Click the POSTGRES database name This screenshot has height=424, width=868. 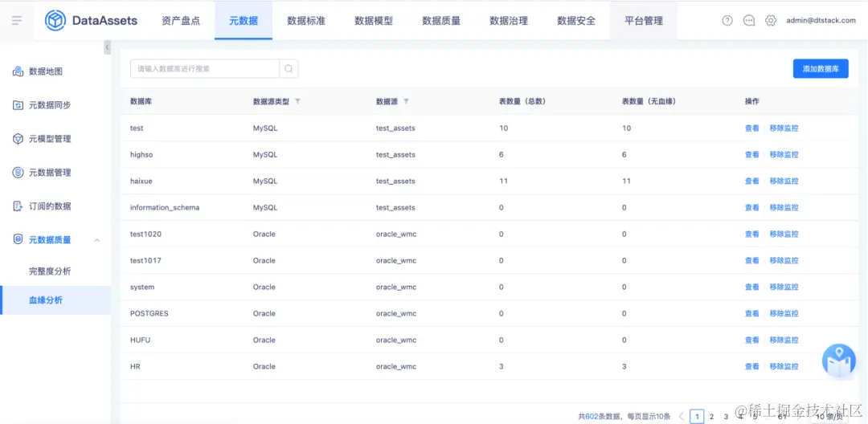(149, 313)
